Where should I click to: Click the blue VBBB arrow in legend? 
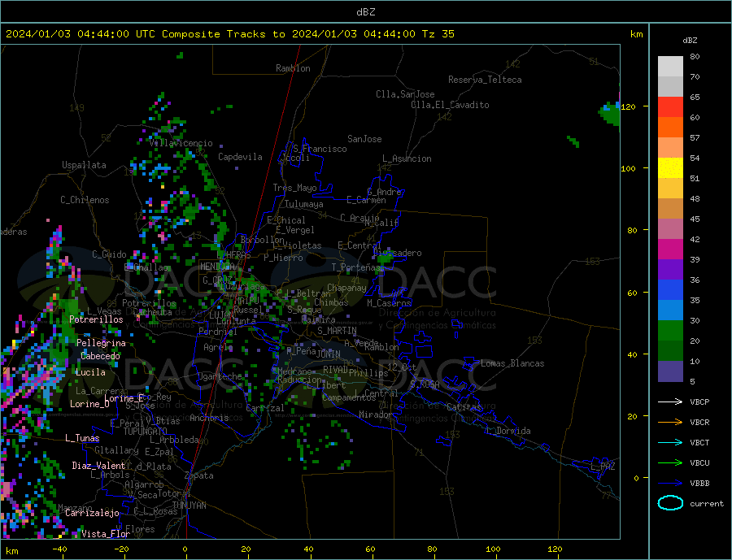(x=670, y=483)
